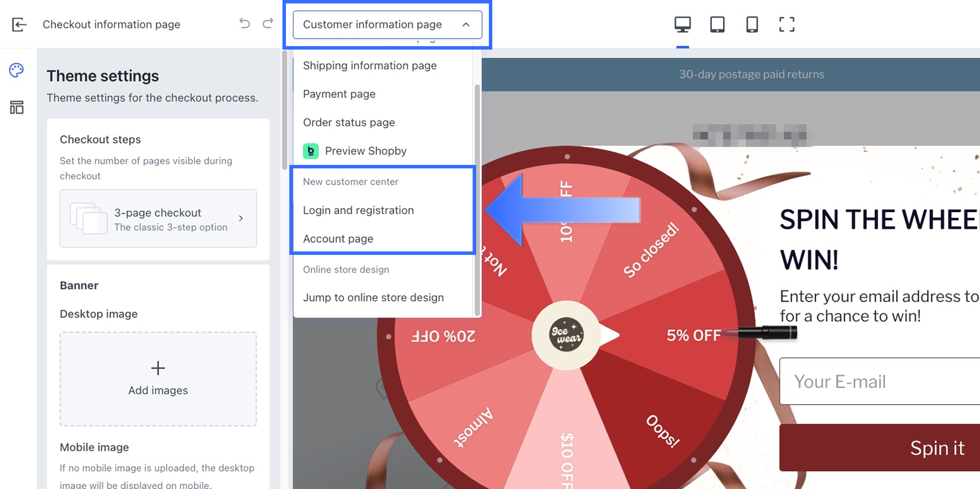Click the Mobile image label

coord(95,447)
